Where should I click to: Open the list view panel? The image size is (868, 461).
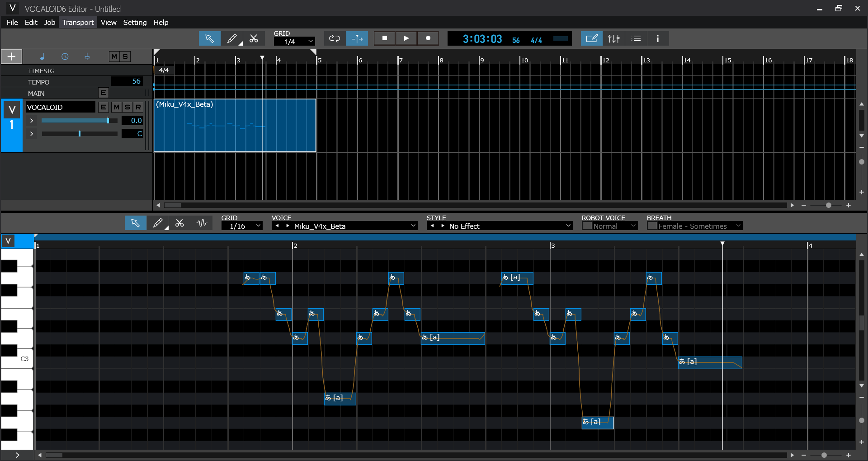(x=636, y=38)
